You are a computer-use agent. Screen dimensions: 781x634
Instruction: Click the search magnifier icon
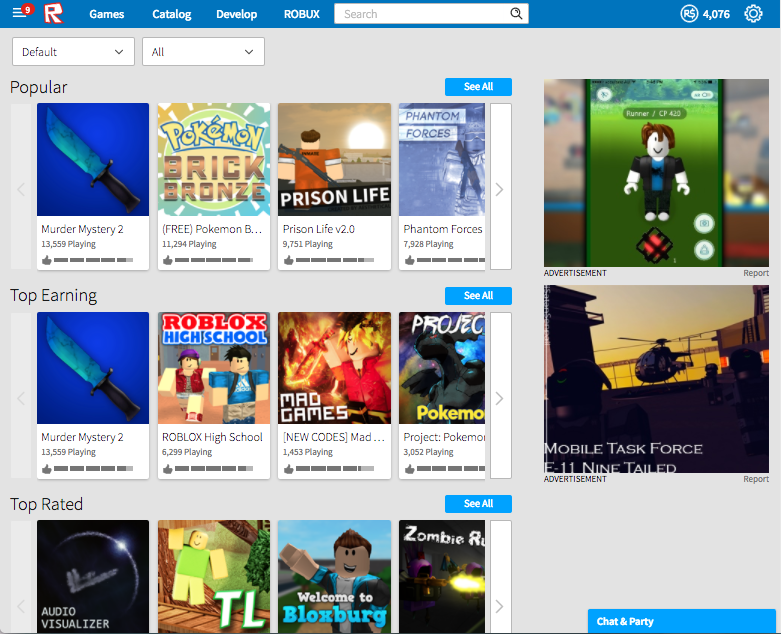pyautogui.click(x=516, y=13)
